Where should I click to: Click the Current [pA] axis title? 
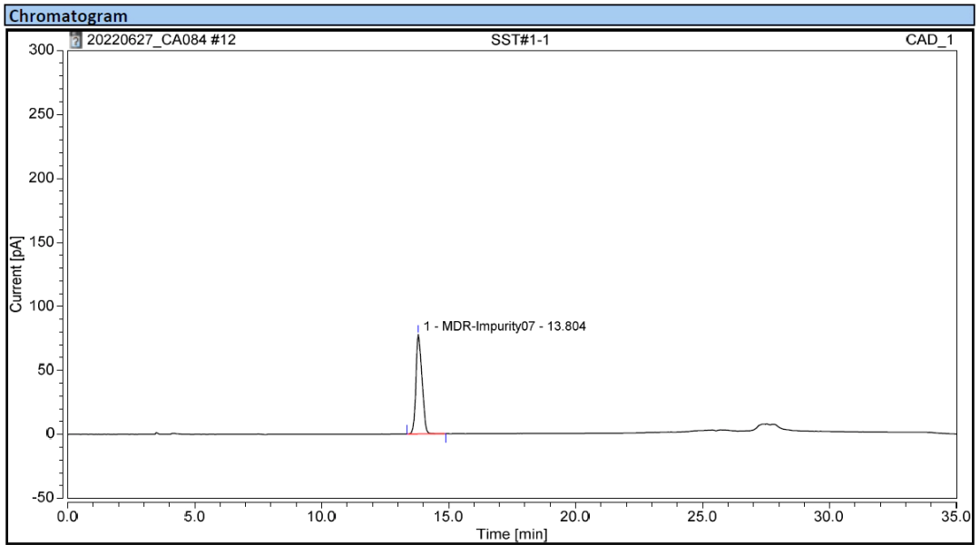15,274
